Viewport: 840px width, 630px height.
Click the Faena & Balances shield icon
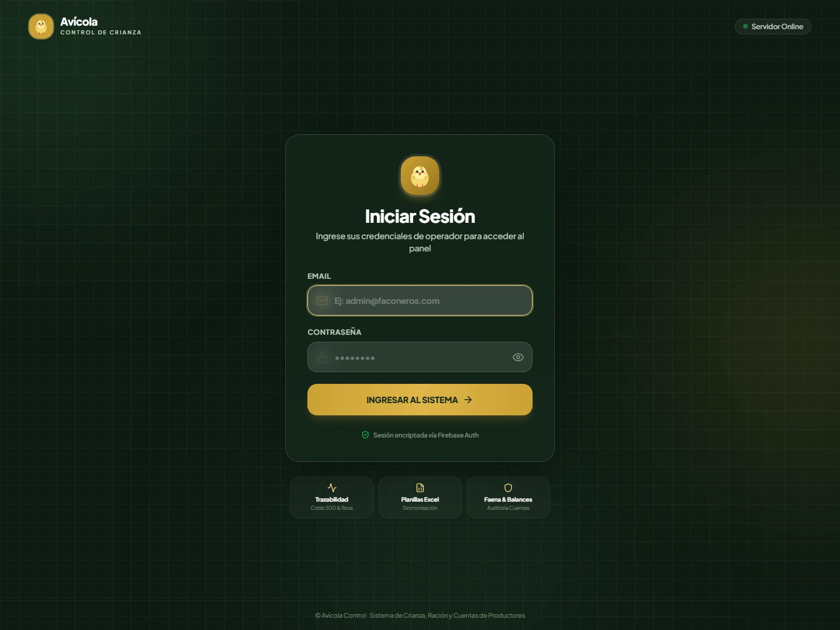(508, 488)
